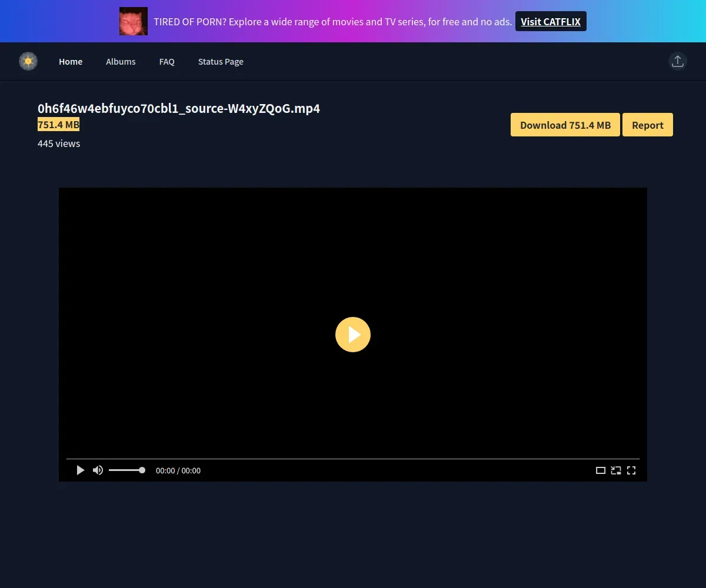Screen dimensions: 706x588
Task: Open the FAQ nav item
Action: [167, 61]
